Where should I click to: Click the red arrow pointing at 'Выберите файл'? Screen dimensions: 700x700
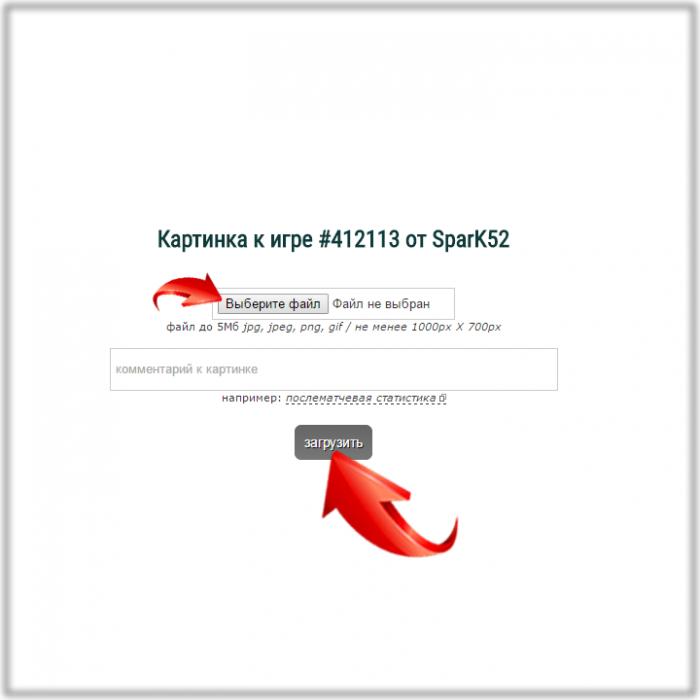187,292
